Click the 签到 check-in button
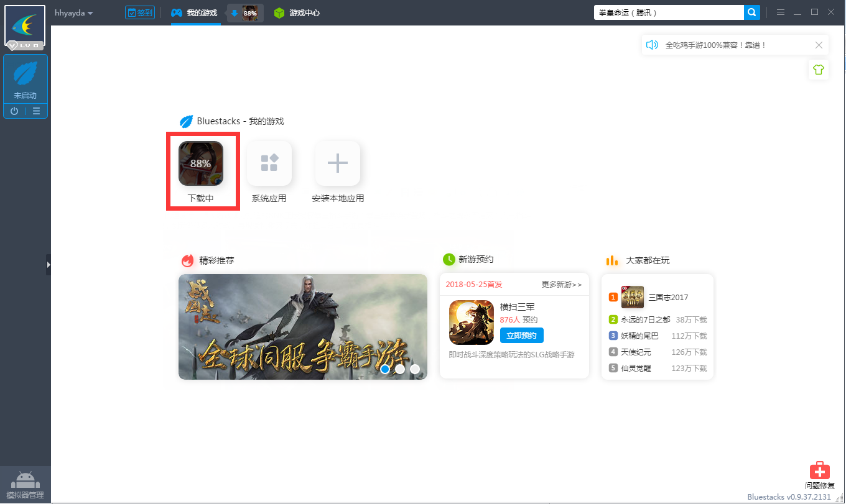The width and height of the screenshot is (846, 504). coord(140,12)
